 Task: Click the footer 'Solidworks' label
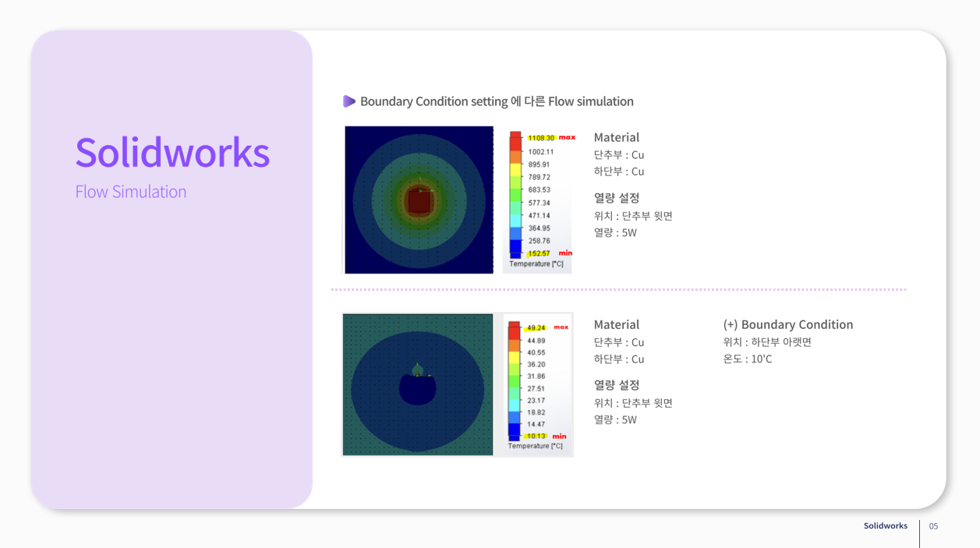click(x=886, y=526)
